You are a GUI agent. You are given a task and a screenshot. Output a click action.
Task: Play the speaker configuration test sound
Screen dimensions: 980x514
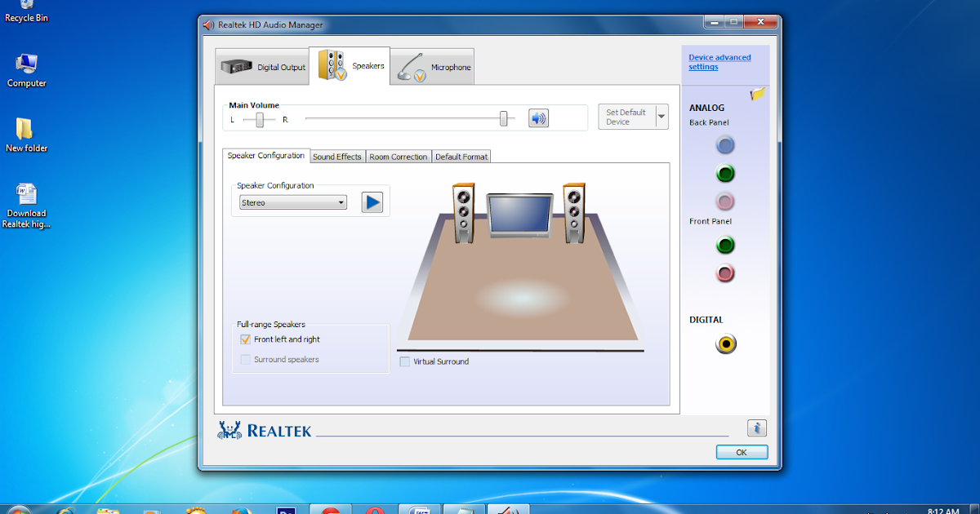(x=372, y=202)
